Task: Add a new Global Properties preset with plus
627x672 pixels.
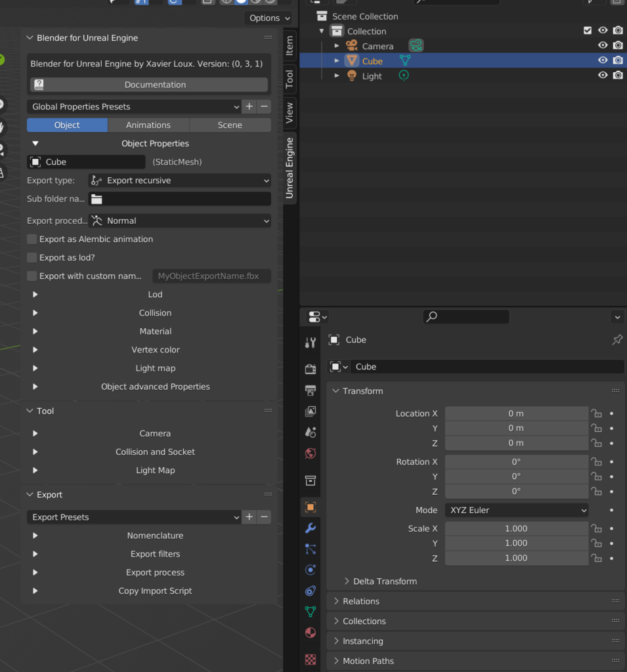Action: pos(249,107)
